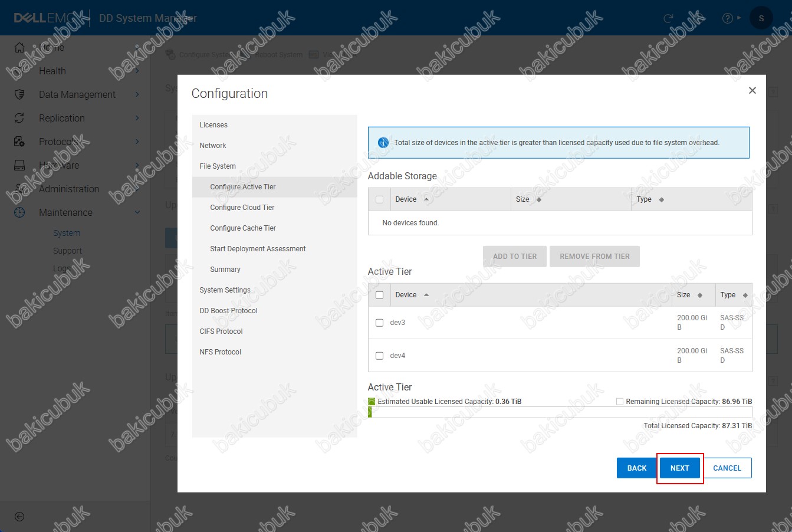Sort Addable Storage by Size arrows
This screenshot has width=792, height=532.
[x=539, y=199]
